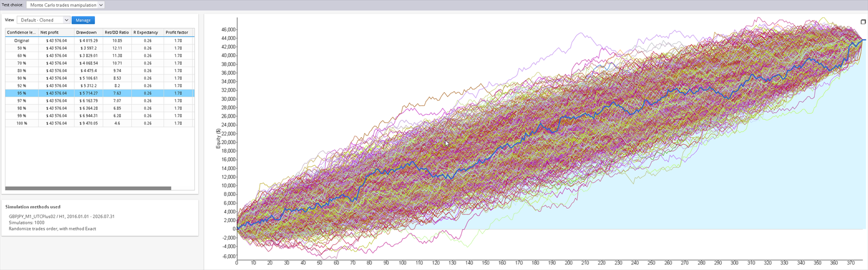Screen dimensions: 868x270
Task: Open the View dropdown showing Default - Cloned
Action: [x=43, y=20]
